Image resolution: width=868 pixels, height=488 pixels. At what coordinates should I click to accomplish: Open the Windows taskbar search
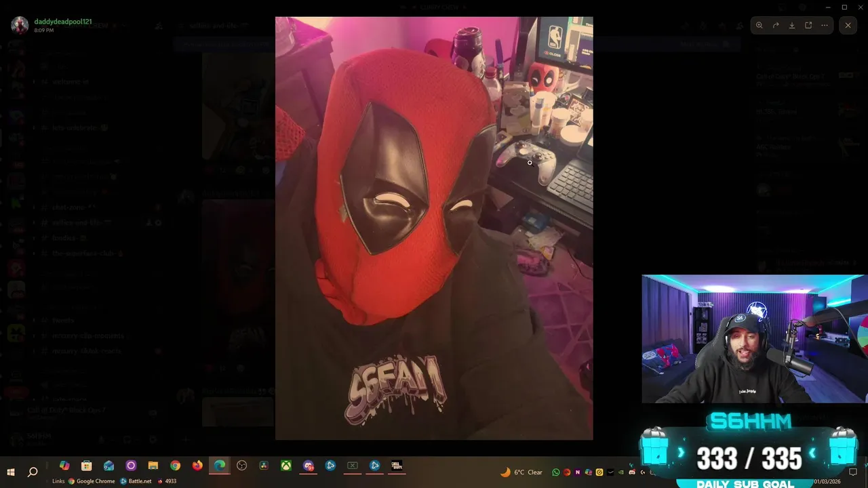(x=33, y=472)
